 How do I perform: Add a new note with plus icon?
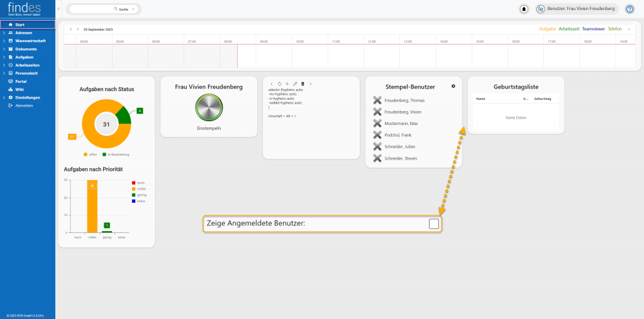[287, 84]
